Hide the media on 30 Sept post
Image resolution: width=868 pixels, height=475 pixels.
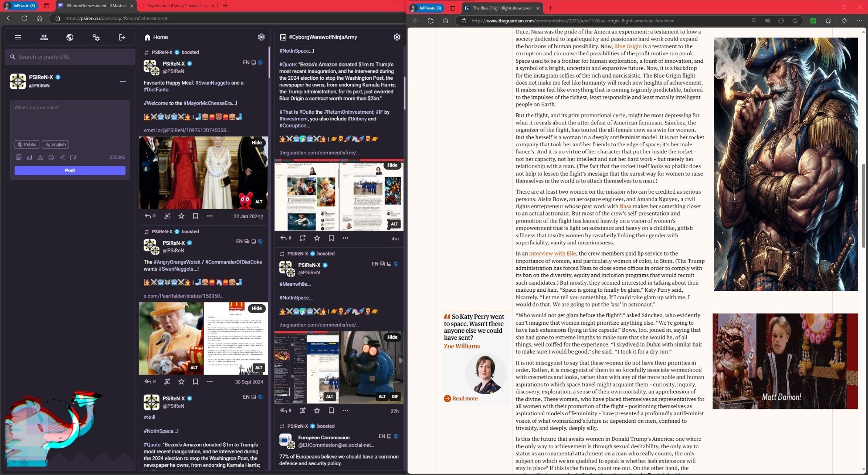coord(257,308)
